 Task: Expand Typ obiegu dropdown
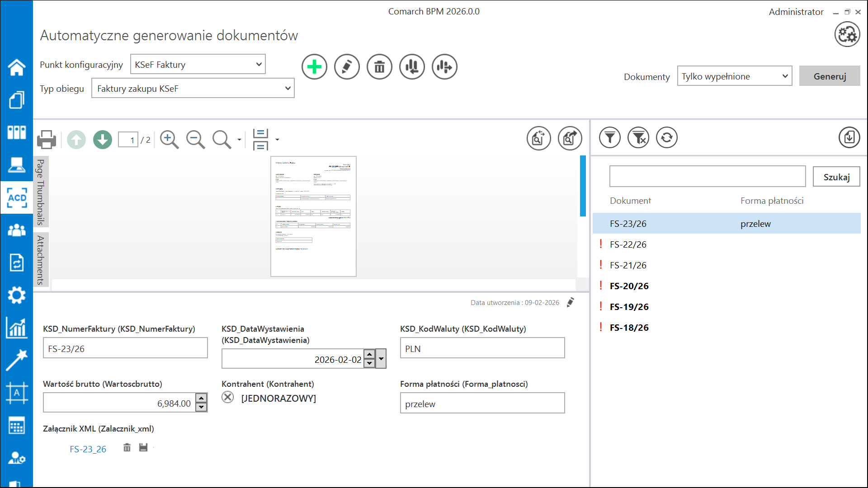click(x=288, y=88)
